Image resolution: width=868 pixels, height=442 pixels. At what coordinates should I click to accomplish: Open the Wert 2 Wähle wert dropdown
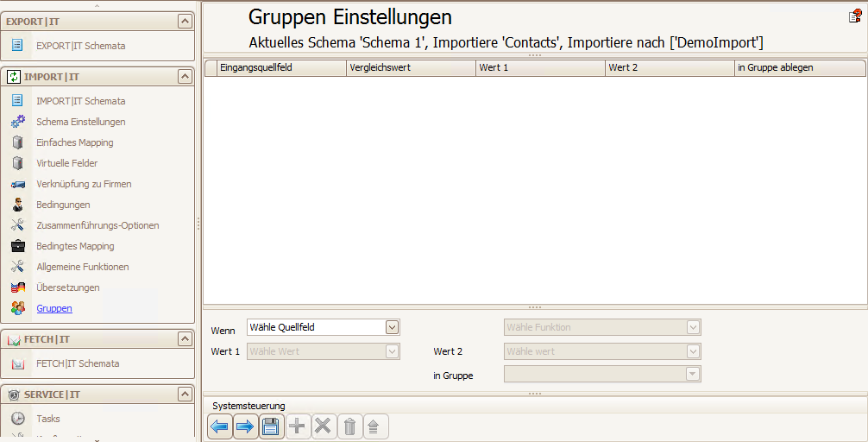coord(693,351)
